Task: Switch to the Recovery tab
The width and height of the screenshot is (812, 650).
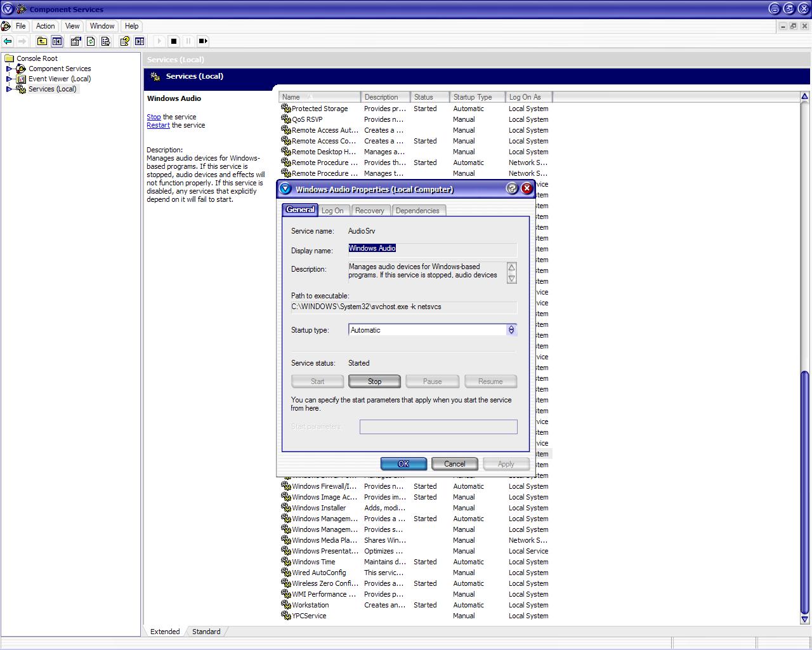Action: 370,211
